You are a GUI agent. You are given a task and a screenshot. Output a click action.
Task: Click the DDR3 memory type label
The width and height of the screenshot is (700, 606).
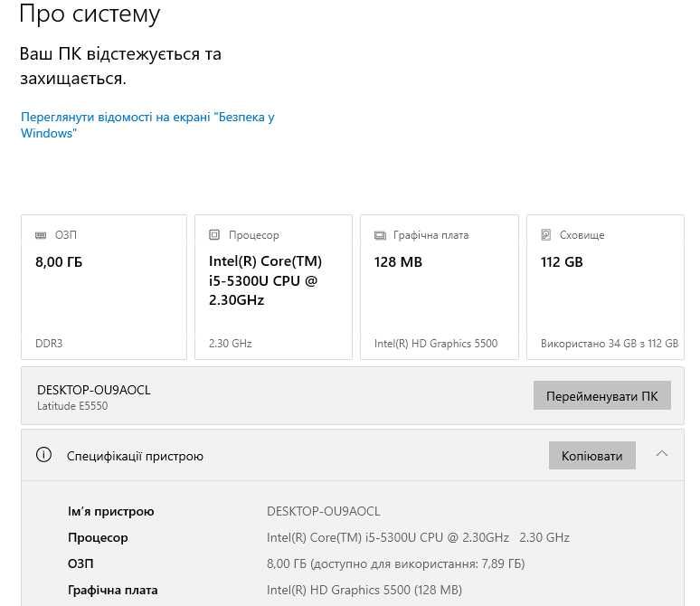click(x=49, y=344)
